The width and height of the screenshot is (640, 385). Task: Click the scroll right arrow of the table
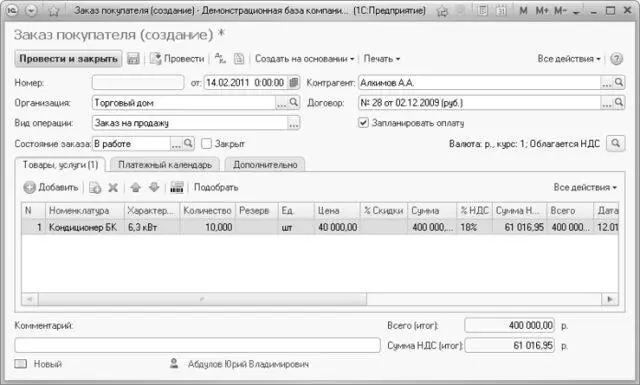click(610, 299)
